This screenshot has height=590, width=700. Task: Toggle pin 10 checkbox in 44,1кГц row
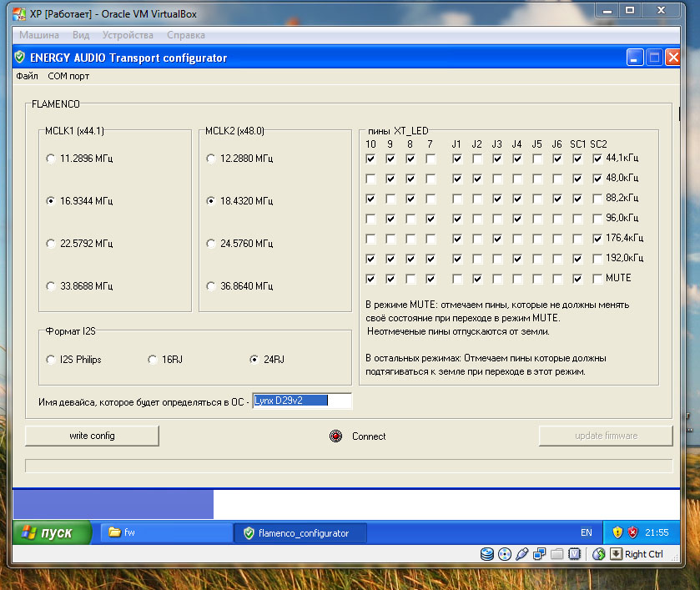pyautogui.click(x=370, y=159)
